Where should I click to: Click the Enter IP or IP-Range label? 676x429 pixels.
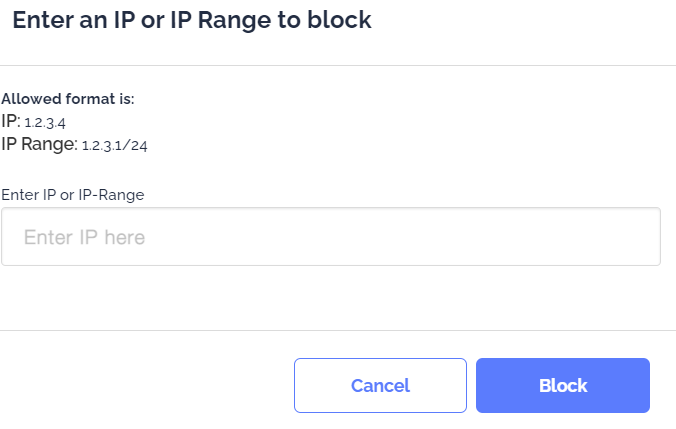(x=73, y=194)
